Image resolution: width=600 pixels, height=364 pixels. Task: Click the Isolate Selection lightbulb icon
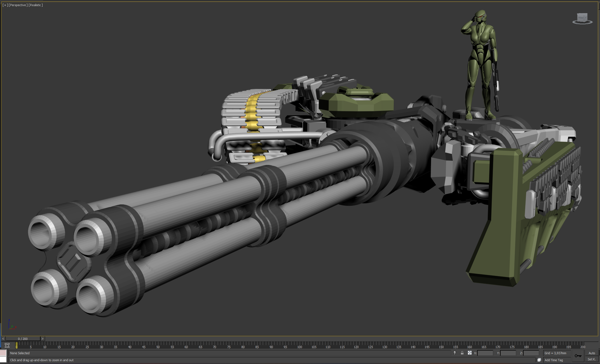(x=455, y=353)
